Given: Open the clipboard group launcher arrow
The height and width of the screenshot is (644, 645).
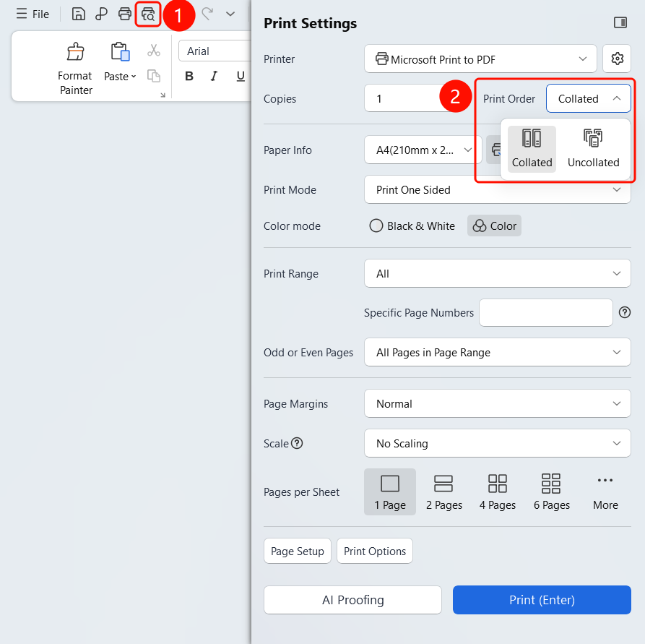Looking at the screenshot, I should 163,95.
